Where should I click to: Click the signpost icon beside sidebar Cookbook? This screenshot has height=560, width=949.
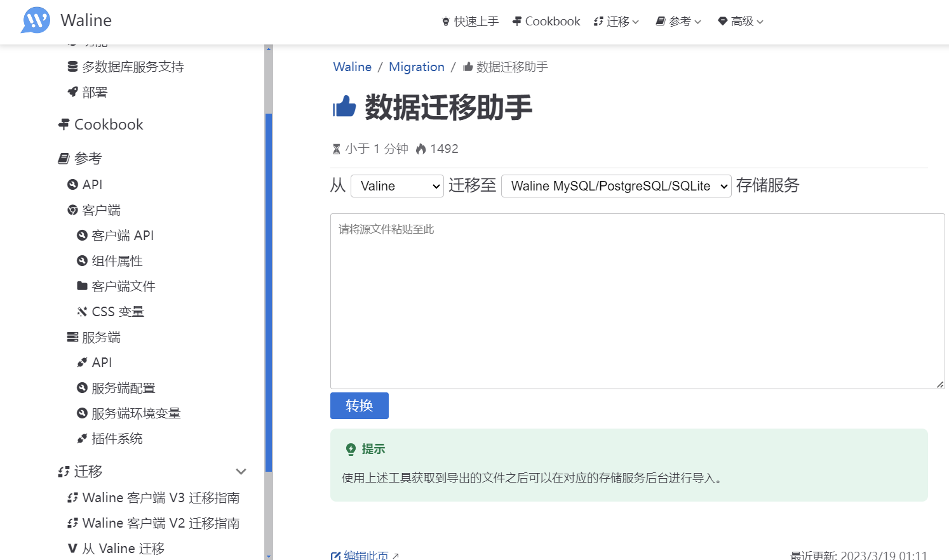click(x=64, y=124)
